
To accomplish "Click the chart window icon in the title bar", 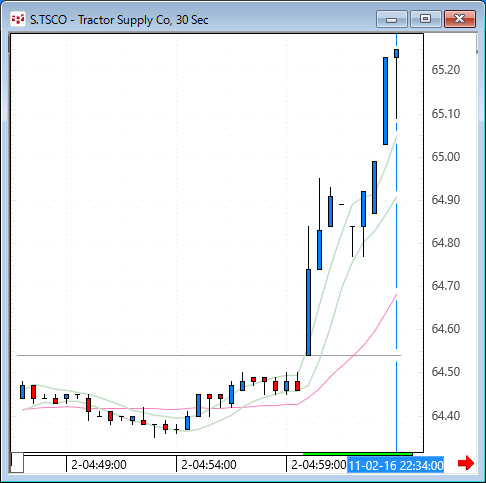I will pos(18,20).
